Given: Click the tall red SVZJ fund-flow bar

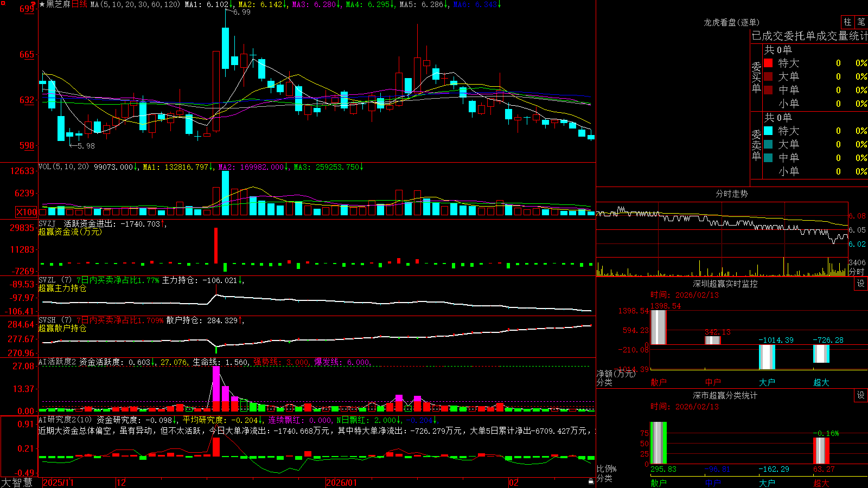Looking at the screenshot, I should [x=216, y=246].
